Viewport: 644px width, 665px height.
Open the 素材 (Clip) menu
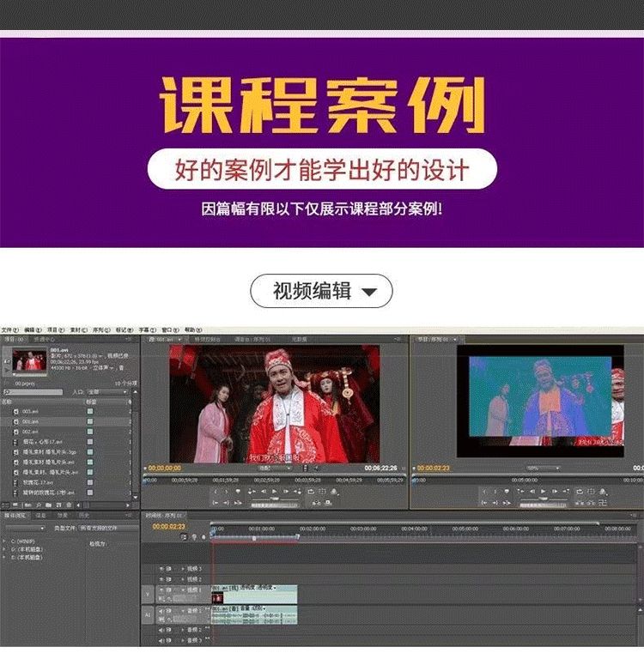(x=78, y=329)
